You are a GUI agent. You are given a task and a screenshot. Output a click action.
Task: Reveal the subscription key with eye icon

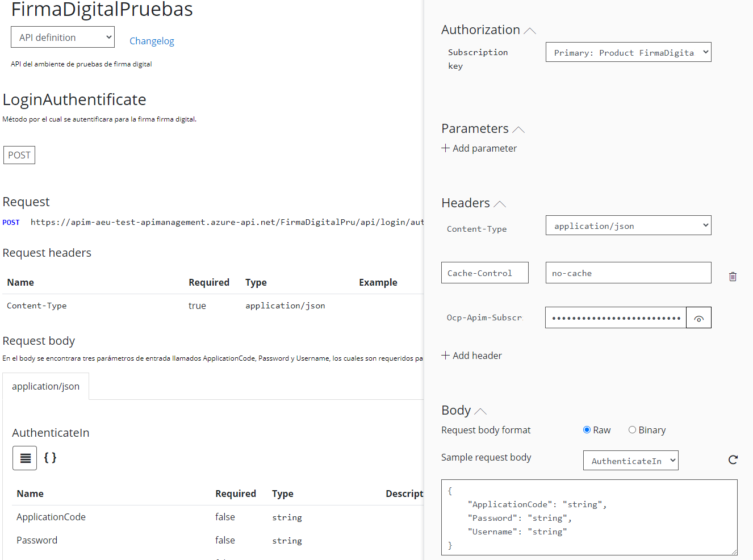tap(698, 318)
